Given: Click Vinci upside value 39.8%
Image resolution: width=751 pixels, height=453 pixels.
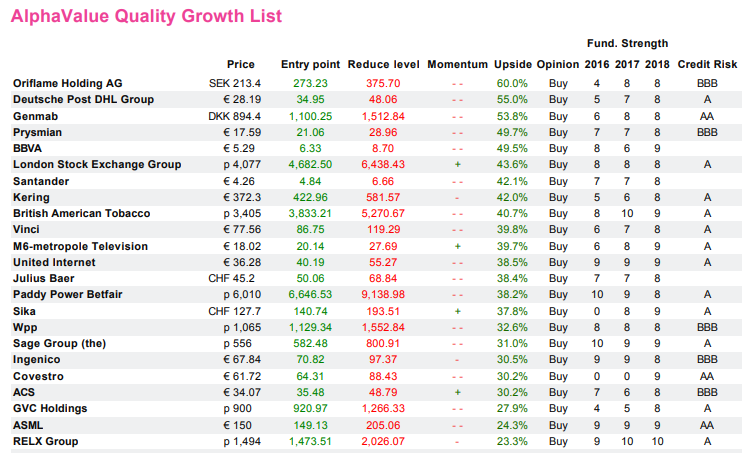Looking at the screenshot, I should coord(512,229).
